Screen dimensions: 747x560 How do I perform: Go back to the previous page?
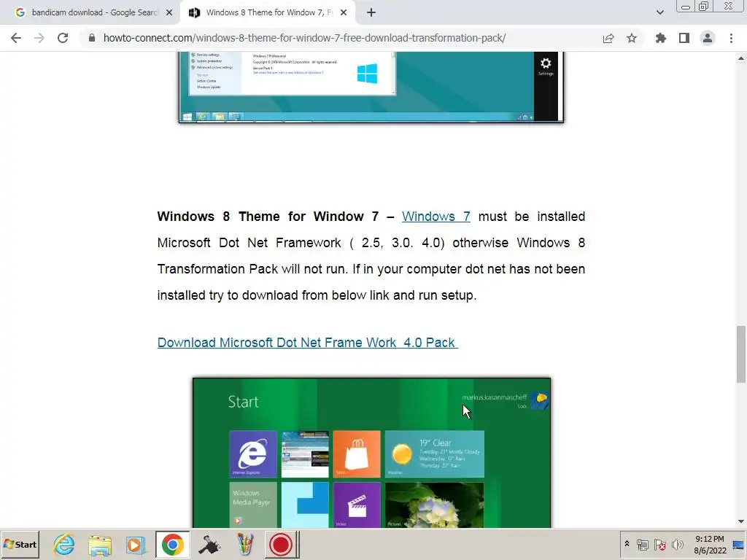16,38
